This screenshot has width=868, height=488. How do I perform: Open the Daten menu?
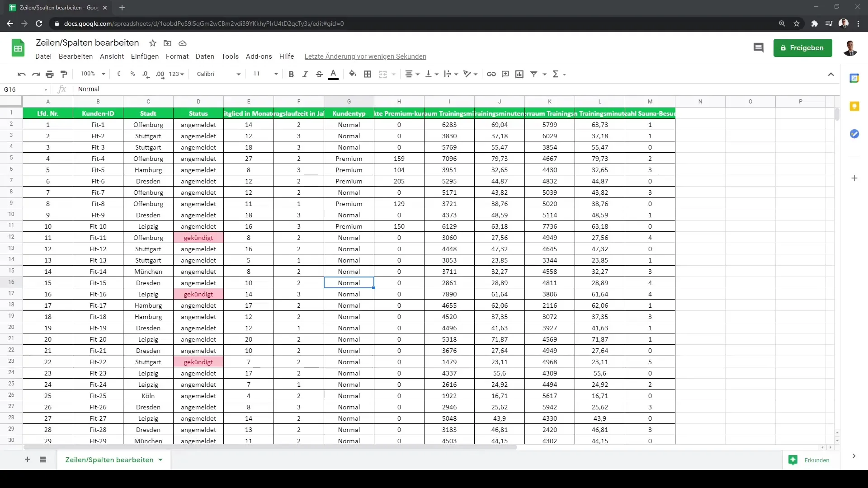pos(204,56)
